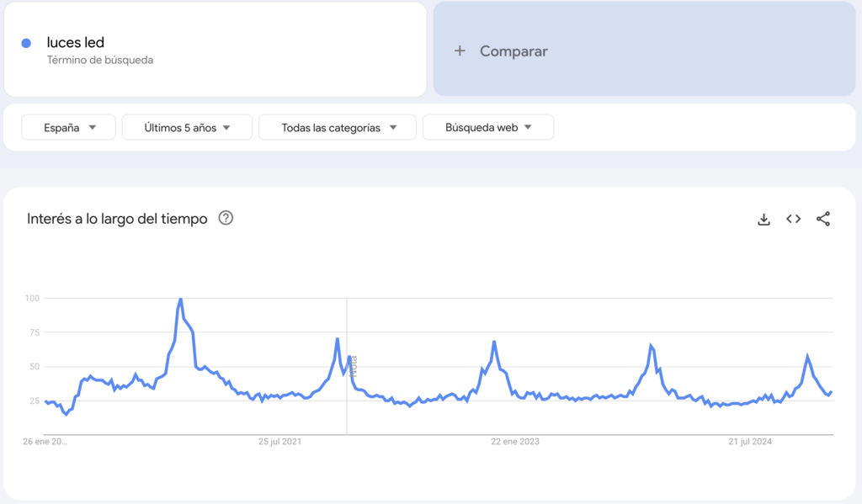Share the interest over time chart
The image size is (862, 504).
coord(822,218)
